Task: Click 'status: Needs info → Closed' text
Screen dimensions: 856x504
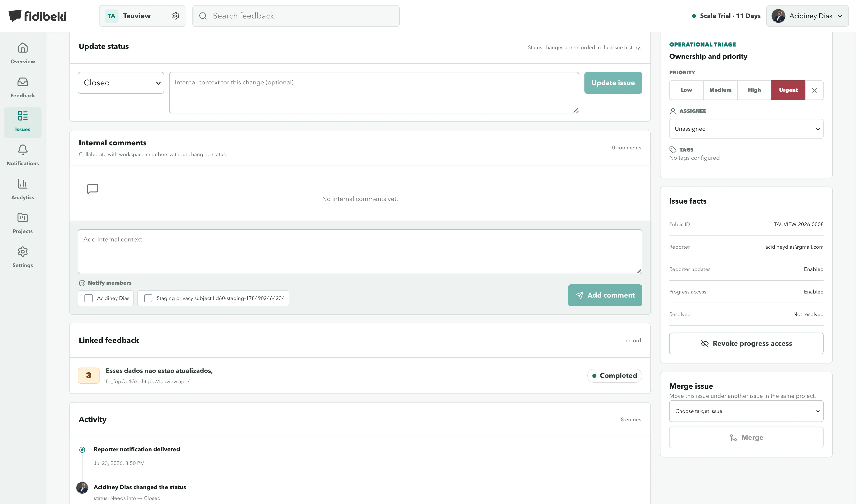Action: pyautogui.click(x=127, y=498)
